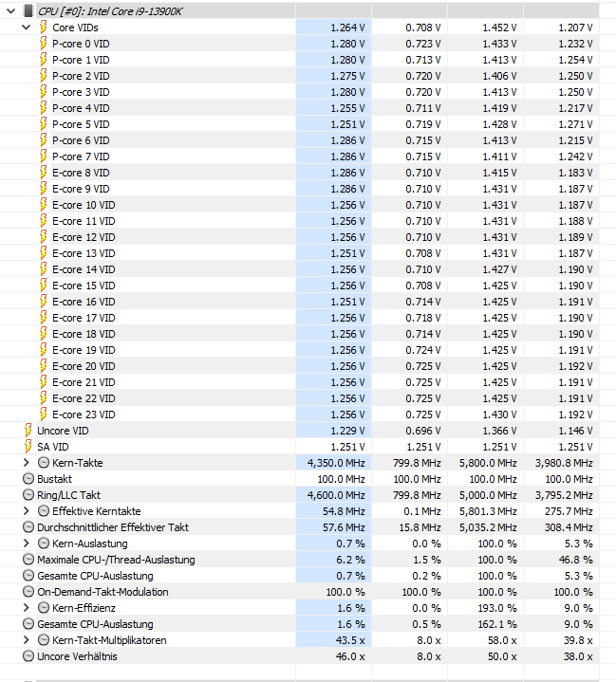Select the E-core 19 VID row label
The width and height of the screenshot is (616, 682).
(84, 350)
